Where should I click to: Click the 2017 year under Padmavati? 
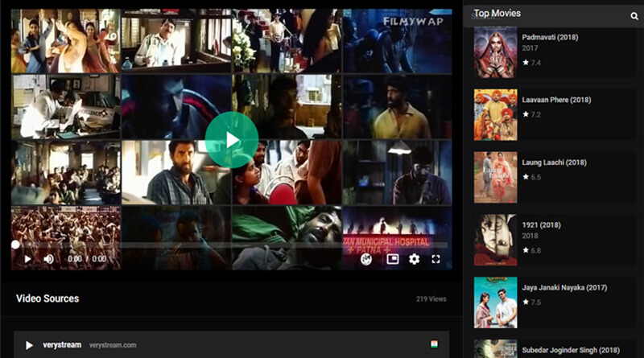click(x=530, y=48)
